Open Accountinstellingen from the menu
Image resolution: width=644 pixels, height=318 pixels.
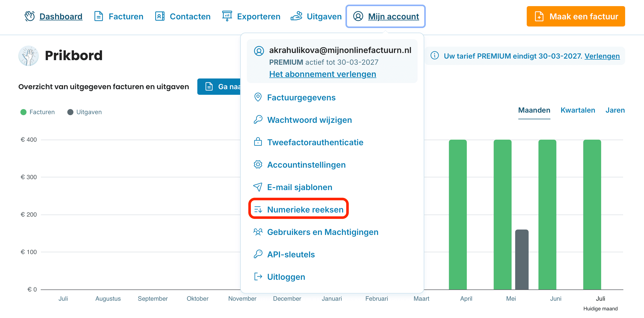[x=300, y=165]
